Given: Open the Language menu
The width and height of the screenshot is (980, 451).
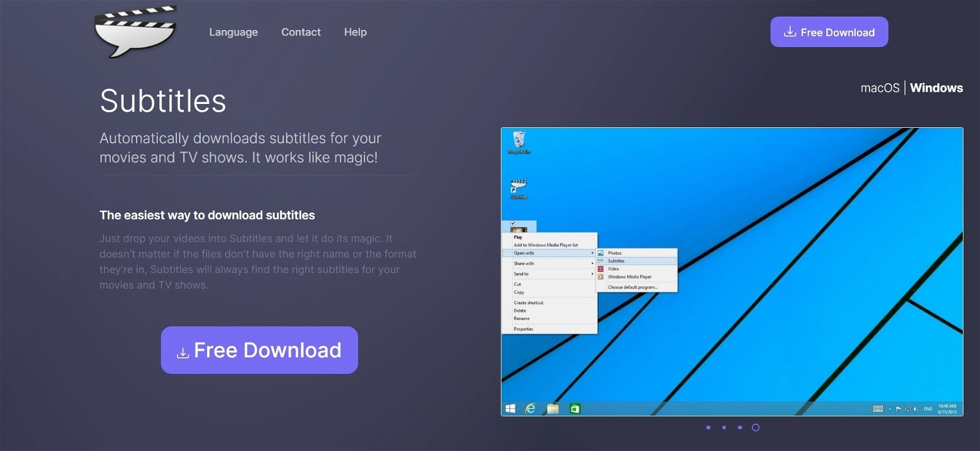Looking at the screenshot, I should [x=233, y=32].
